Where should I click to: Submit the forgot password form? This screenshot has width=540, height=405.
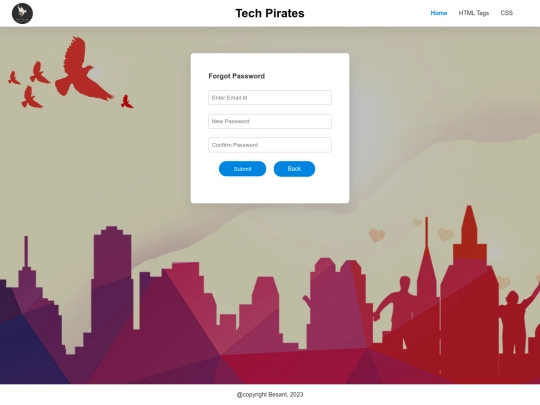(x=242, y=169)
